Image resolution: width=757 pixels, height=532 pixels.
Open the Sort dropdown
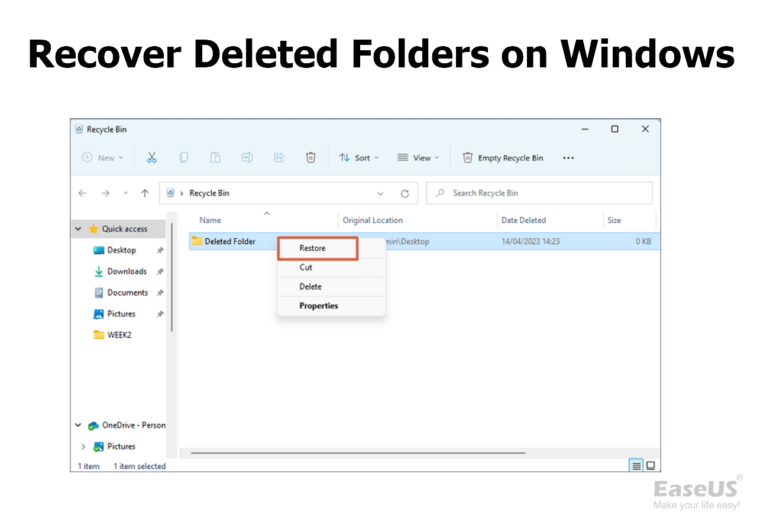tap(359, 158)
